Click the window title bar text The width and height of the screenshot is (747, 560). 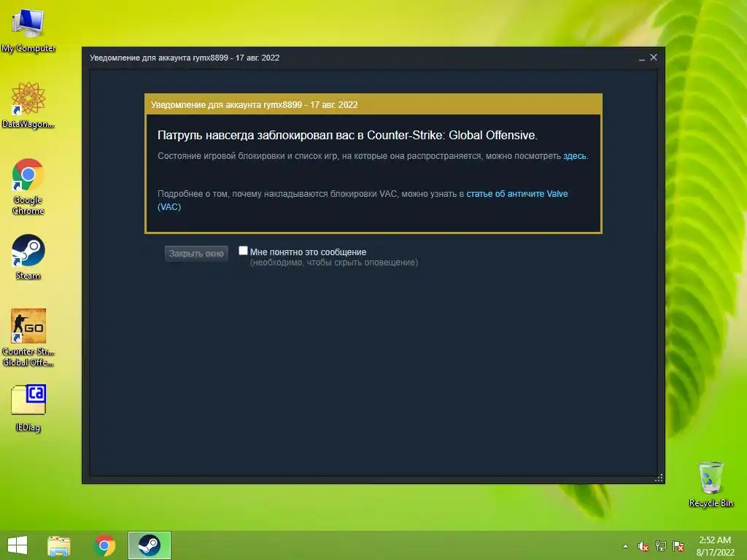pos(185,58)
